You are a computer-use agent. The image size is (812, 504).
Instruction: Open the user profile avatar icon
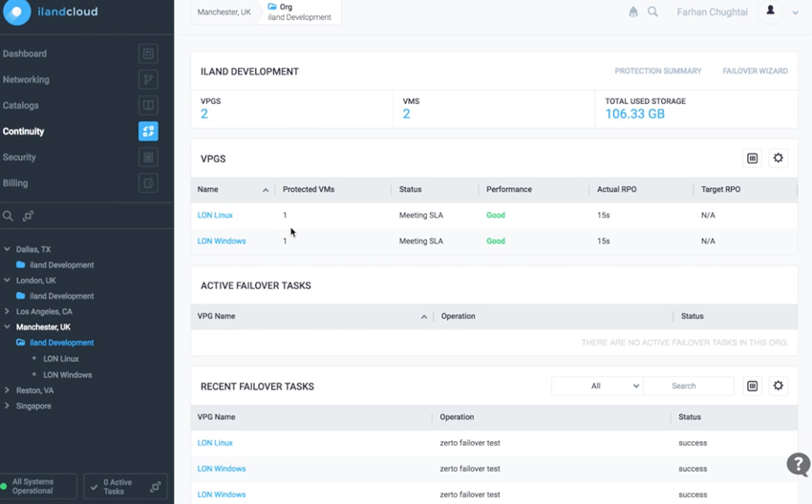pyautogui.click(x=770, y=10)
